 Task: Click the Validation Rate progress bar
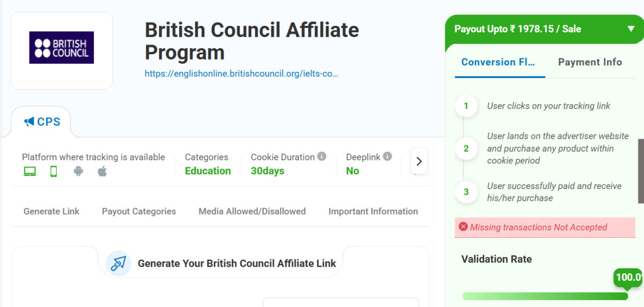(545, 296)
